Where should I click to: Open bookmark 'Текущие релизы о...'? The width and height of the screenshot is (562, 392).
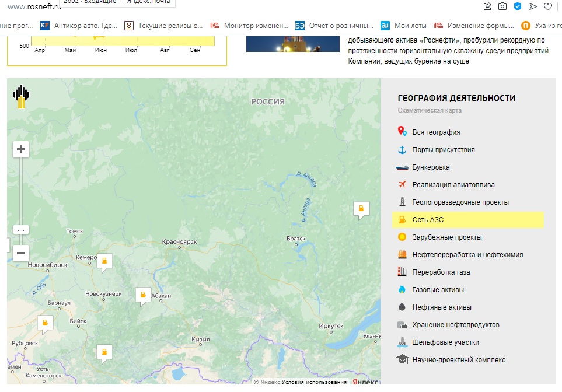coord(163,26)
